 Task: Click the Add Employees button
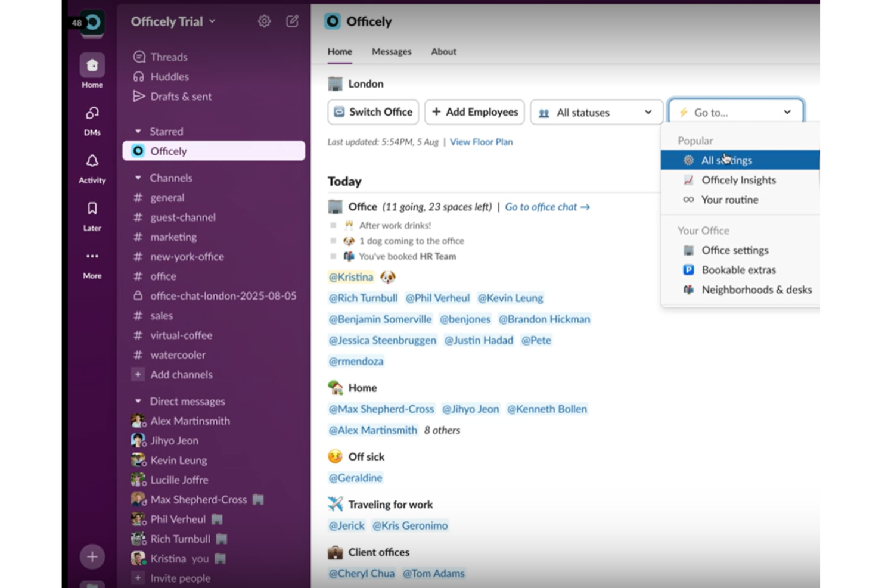[x=474, y=112]
